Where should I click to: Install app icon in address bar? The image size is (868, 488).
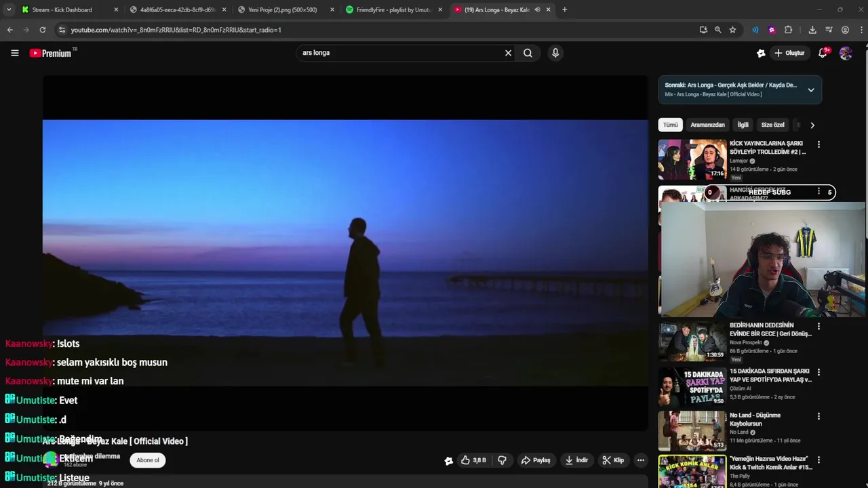[x=703, y=30]
